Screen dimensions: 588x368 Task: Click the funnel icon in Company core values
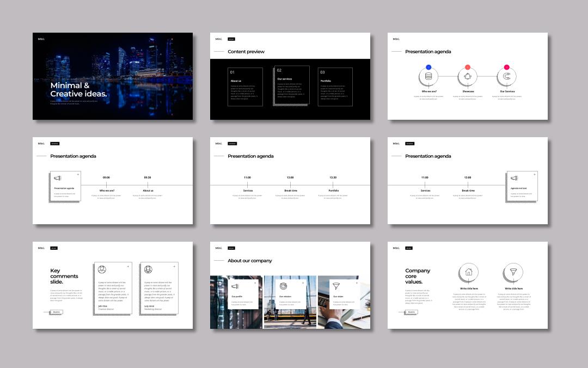pyautogui.click(x=513, y=272)
